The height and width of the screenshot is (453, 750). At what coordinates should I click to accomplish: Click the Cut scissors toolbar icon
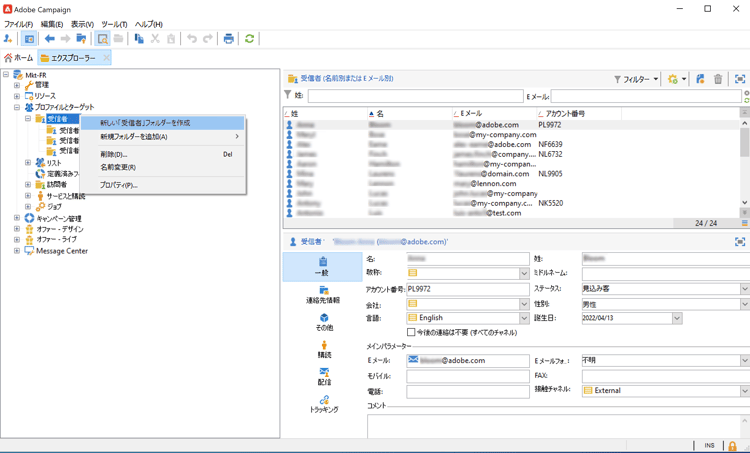click(x=155, y=39)
